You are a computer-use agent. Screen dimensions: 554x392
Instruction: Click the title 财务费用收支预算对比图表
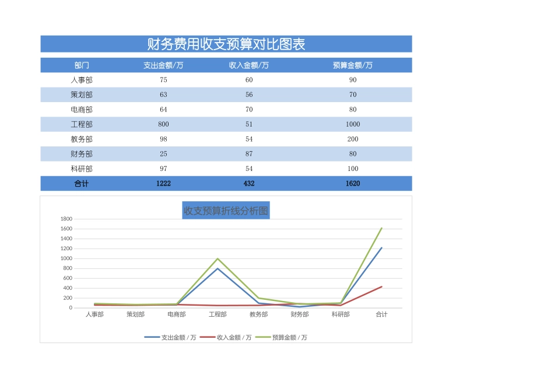[x=226, y=44]
